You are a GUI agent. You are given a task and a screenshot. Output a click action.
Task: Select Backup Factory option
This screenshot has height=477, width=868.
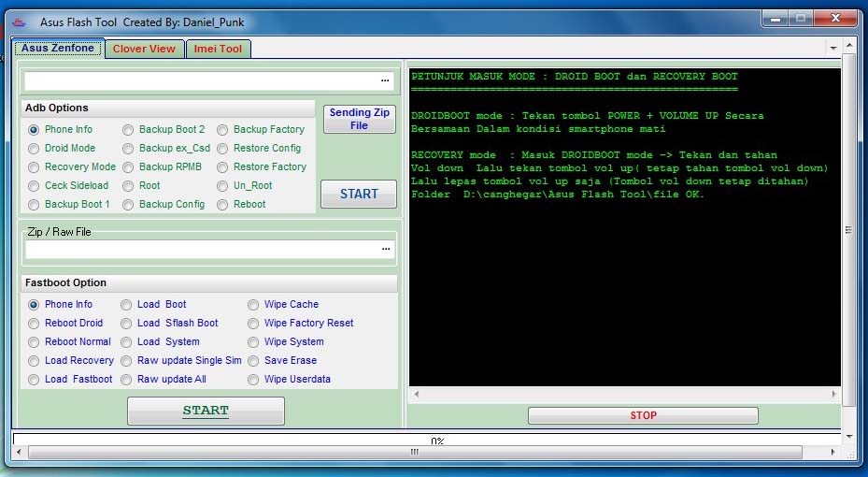[222, 130]
